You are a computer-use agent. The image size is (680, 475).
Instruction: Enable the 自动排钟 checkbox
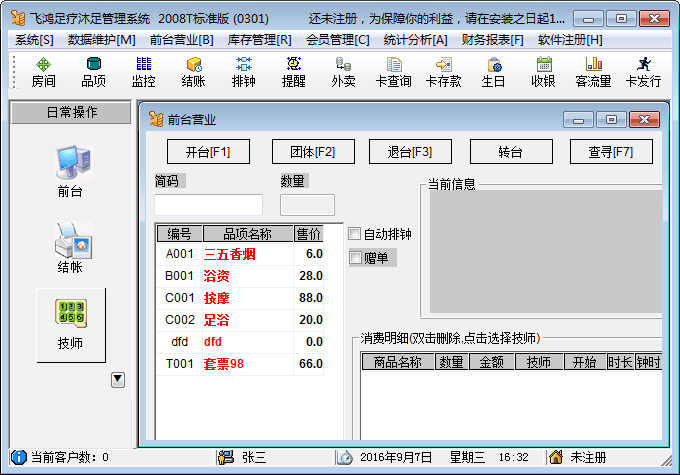[x=355, y=234]
